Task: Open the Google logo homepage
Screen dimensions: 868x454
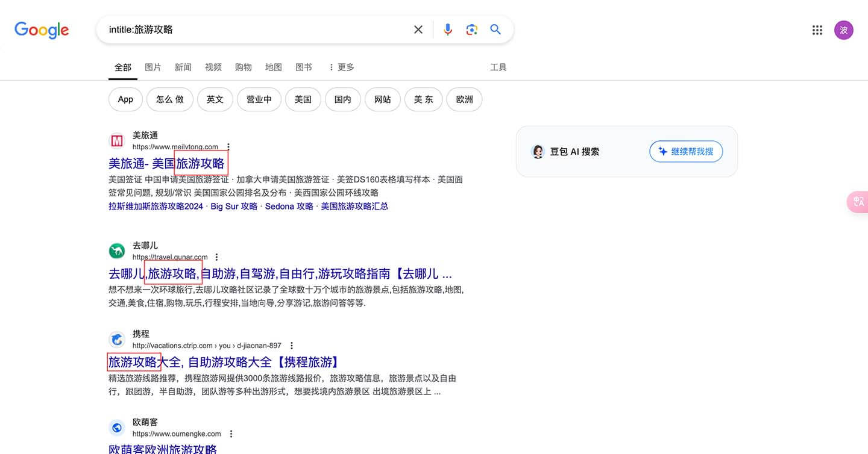Action: coord(42,30)
